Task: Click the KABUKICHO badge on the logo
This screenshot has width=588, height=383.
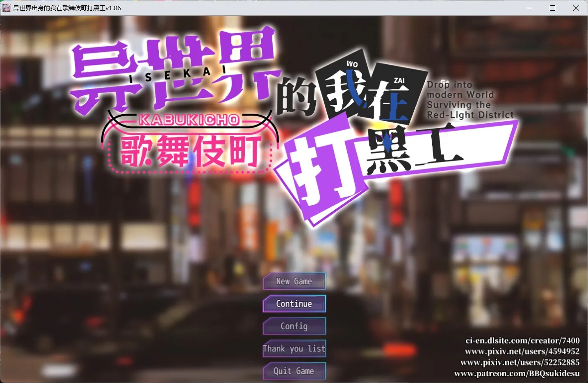Action: 189,120
